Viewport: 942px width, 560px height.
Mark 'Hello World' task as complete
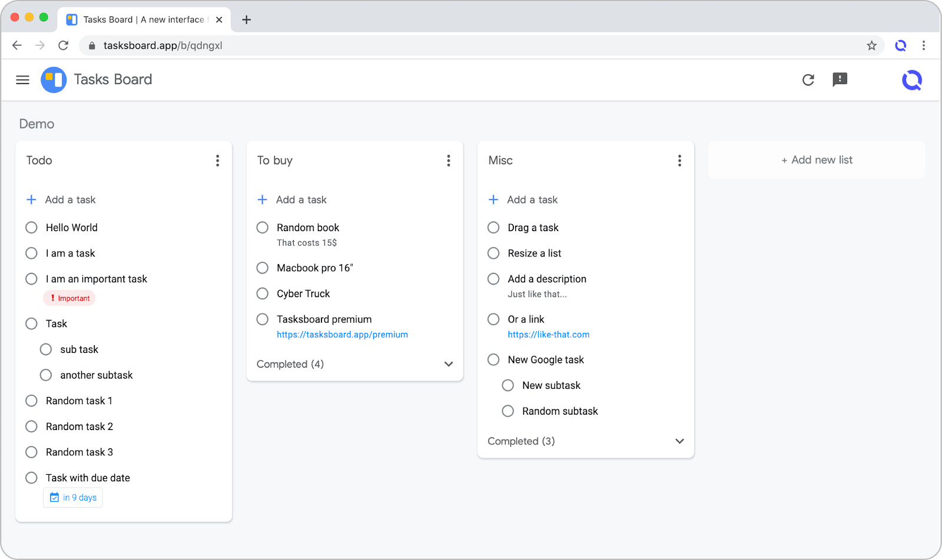pyautogui.click(x=31, y=227)
